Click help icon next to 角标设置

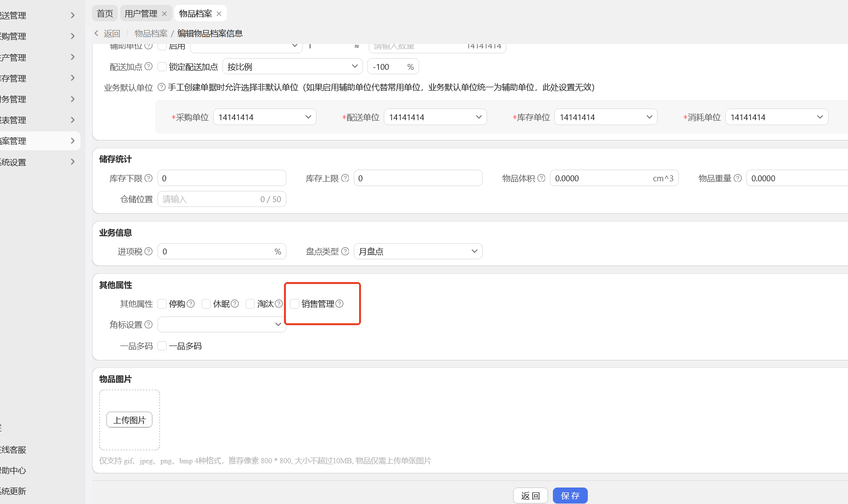pyautogui.click(x=149, y=325)
